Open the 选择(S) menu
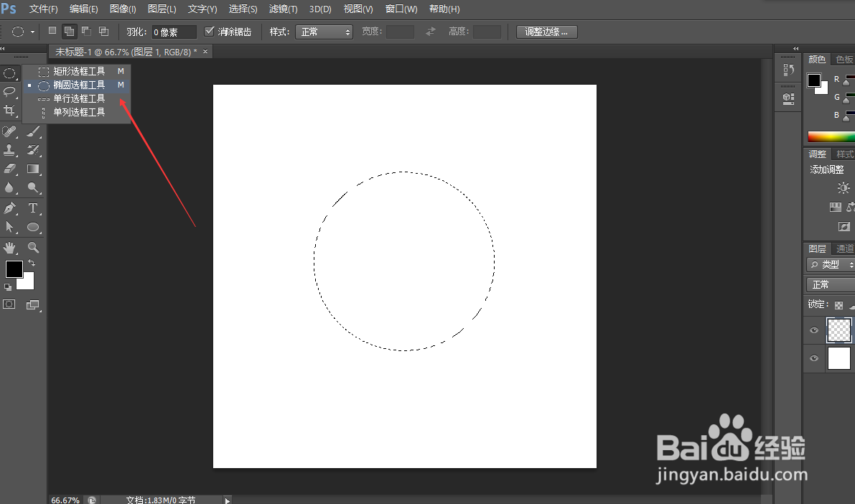This screenshot has width=855, height=504. click(243, 9)
